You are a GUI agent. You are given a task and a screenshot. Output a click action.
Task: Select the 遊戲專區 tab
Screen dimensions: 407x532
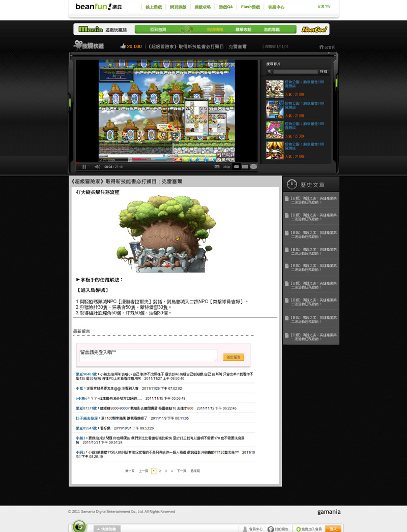(x=272, y=29)
